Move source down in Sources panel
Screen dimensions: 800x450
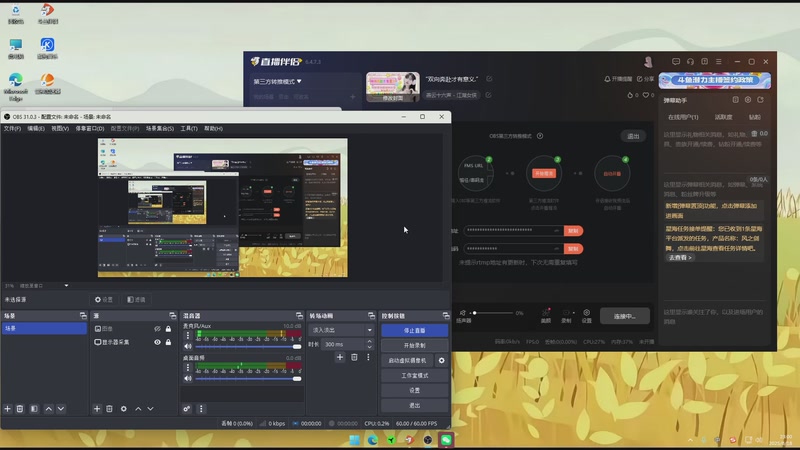coord(151,409)
